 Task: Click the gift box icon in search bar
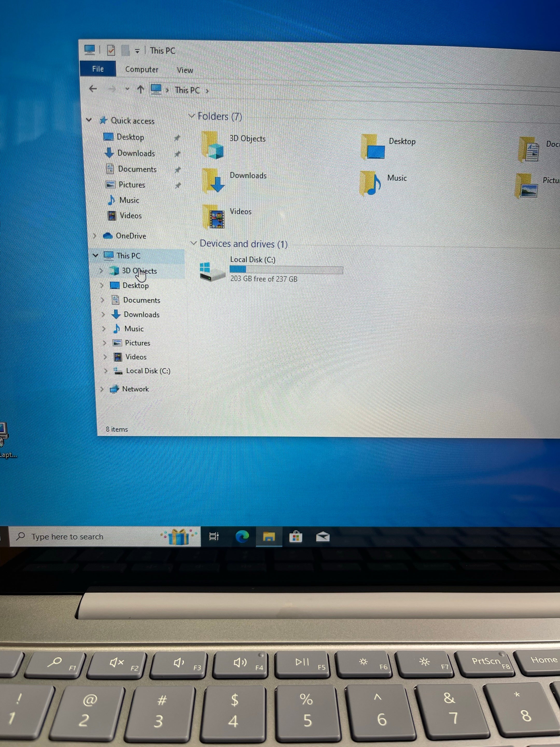[x=179, y=536]
